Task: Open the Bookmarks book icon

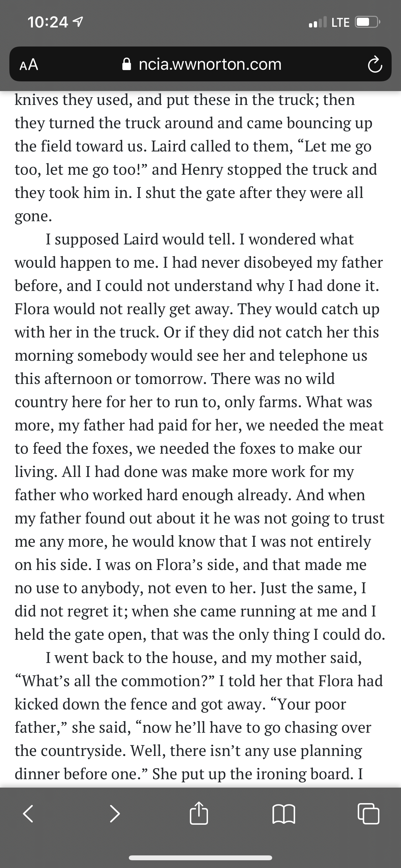Action: (x=284, y=814)
